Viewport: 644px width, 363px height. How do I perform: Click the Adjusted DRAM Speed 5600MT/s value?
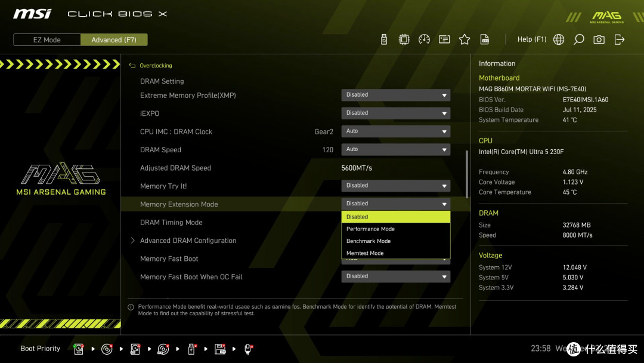point(357,168)
